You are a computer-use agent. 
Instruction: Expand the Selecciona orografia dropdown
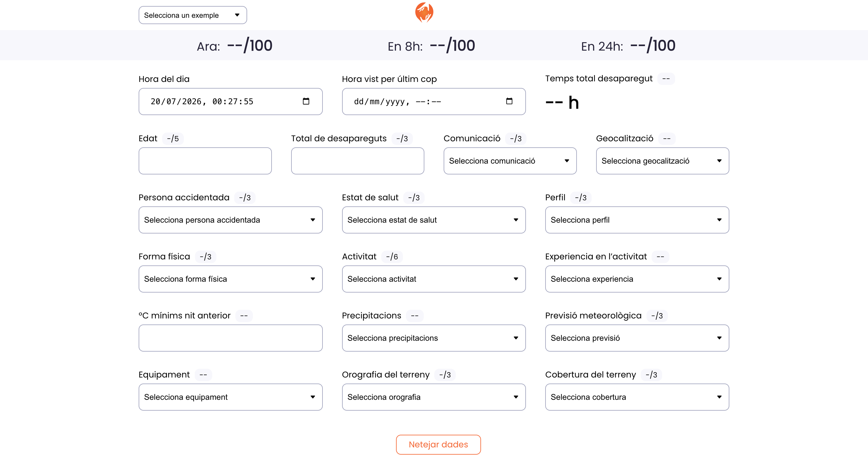[434, 397]
